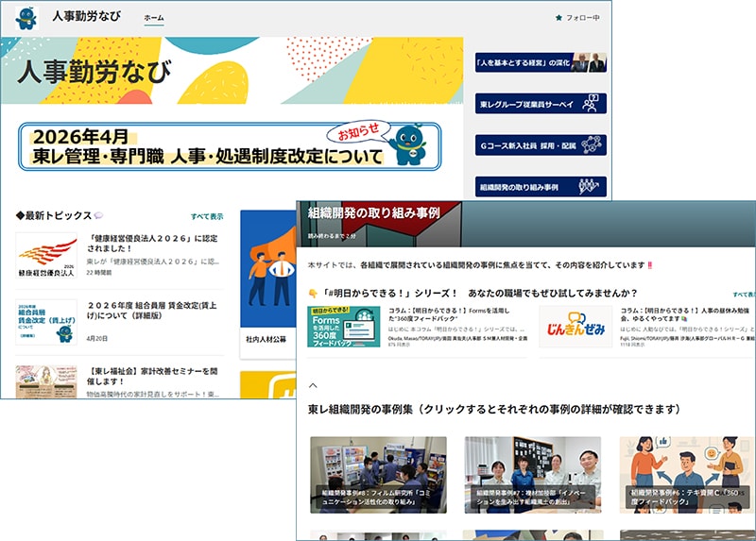Open 家計改善セミナー thumbnail image
Image resolution: width=756 pixels, height=541 pixels.
pos(46,381)
